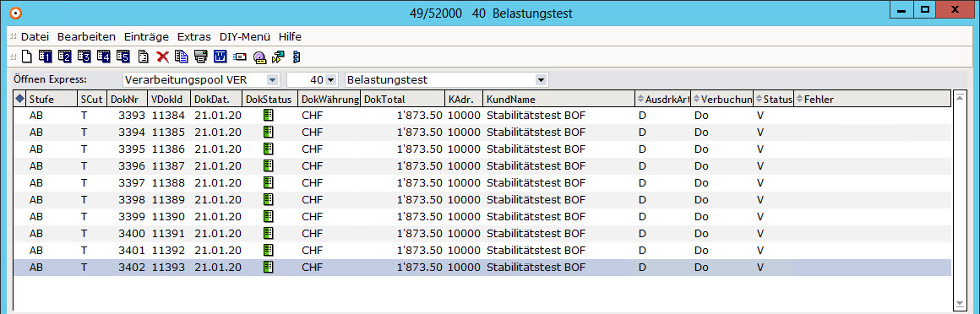
Task: Click the KundName column header
Action: tap(558, 99)
